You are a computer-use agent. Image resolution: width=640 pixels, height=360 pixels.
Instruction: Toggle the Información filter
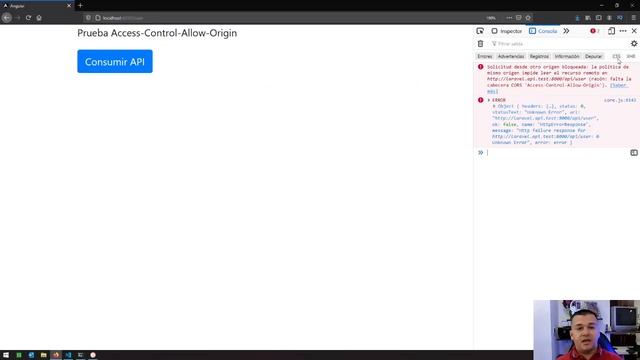567,56
